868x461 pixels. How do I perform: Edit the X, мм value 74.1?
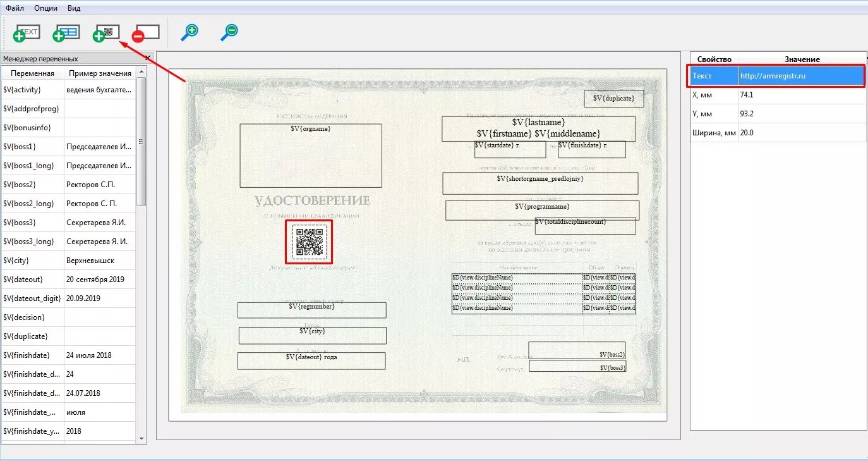coord(802,95)
